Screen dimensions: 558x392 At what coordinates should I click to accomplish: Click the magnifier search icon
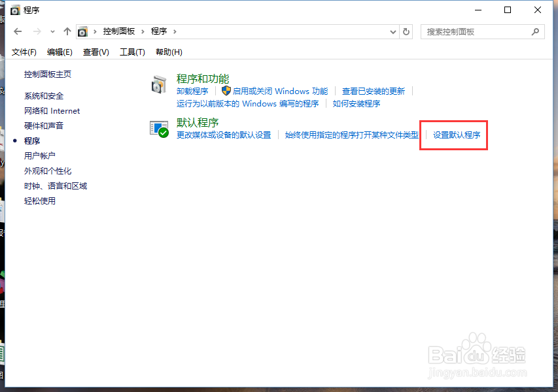click(535, 31)
